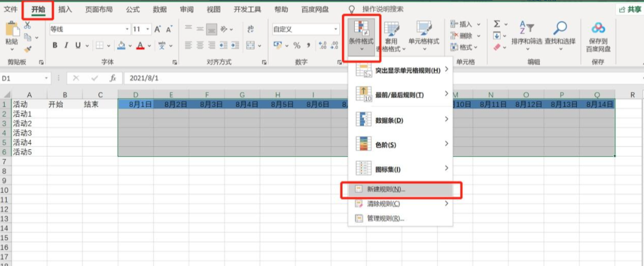Viewport: 644px width, 266px height.
Task: Click the Copy icon in clipboard group
Action: 28,37
